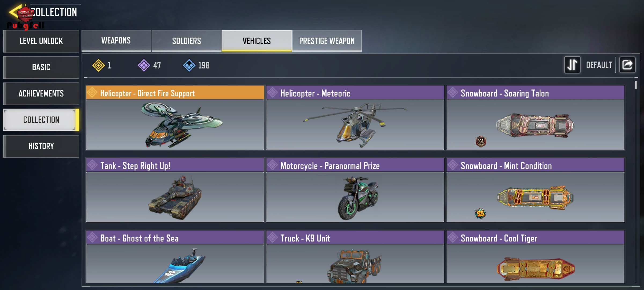The height and width of the screenshot is (290, 644).
Task: Click the blue rare rarity diamond icon
Action: 189,65
